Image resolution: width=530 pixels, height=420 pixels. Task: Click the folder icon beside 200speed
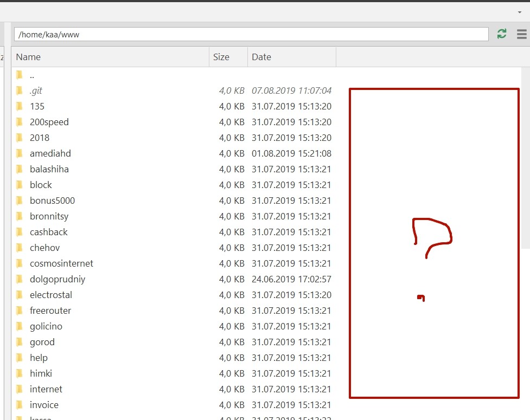pos(20,122)
